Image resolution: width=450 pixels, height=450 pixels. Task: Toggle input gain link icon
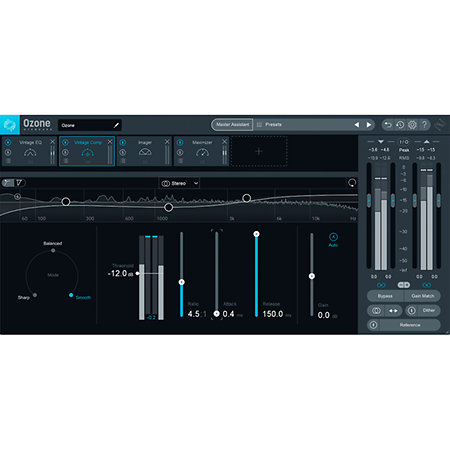pyautogui.click(x=381, y=285)
